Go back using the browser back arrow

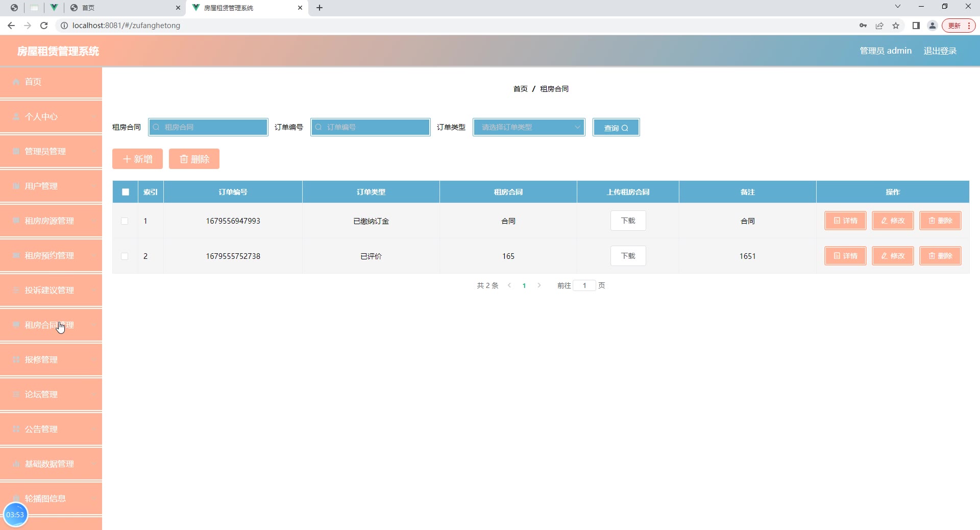(x=11, y=26)
